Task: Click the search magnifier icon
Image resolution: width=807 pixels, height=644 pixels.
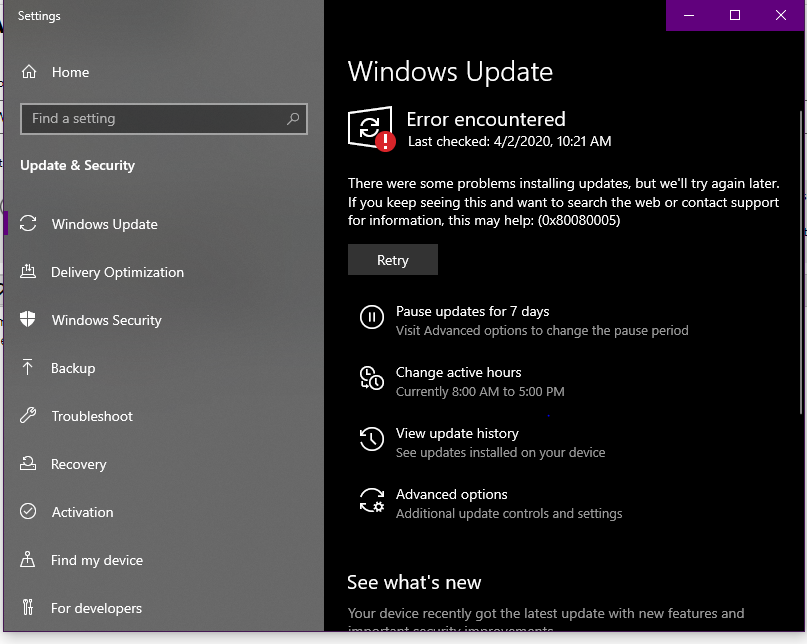Action: click(x=293, y=119)
